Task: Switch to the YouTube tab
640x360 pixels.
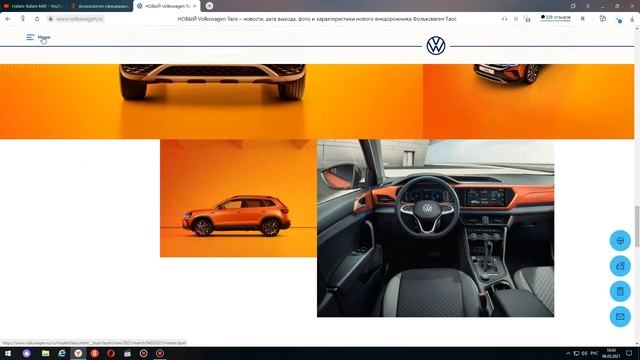Action: click(x=33, y=6)
